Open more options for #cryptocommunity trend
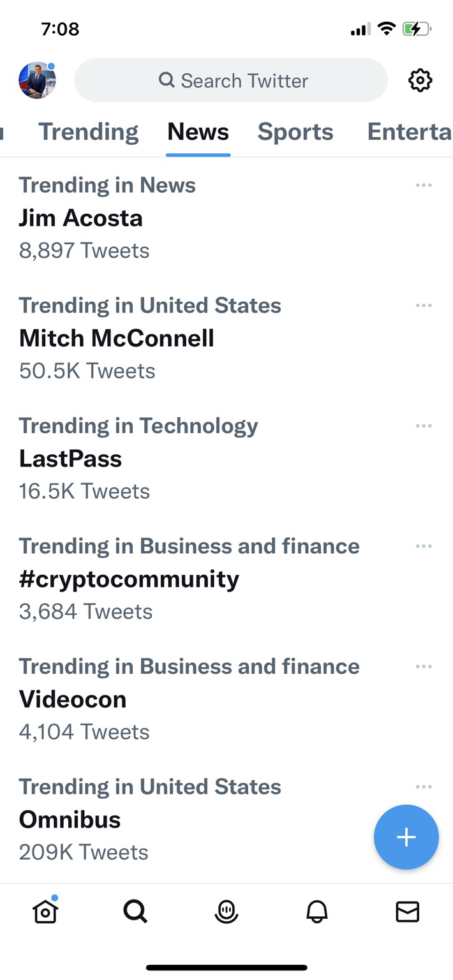 [x=424, y=546]
